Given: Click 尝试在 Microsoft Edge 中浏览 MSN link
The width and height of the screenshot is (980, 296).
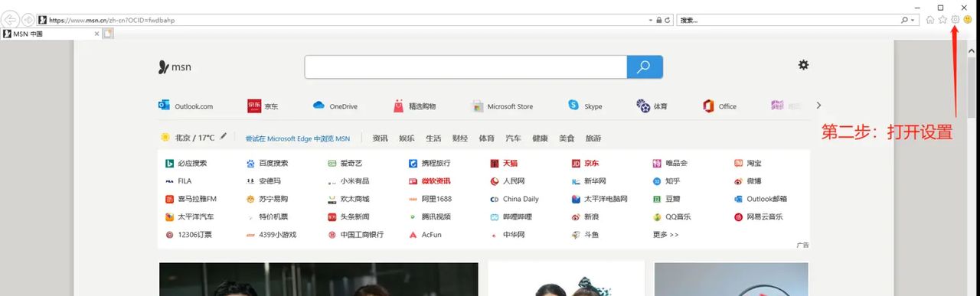Looking at the screenshot, I should 297,138.
